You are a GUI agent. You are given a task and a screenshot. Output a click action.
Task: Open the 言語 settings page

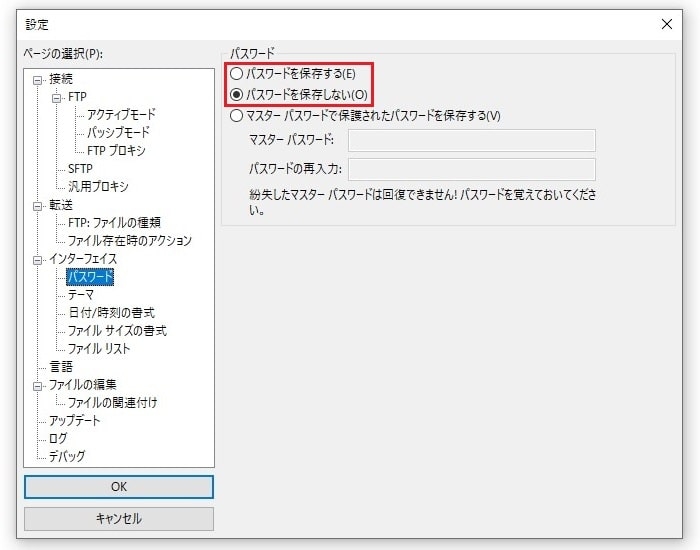61,367
